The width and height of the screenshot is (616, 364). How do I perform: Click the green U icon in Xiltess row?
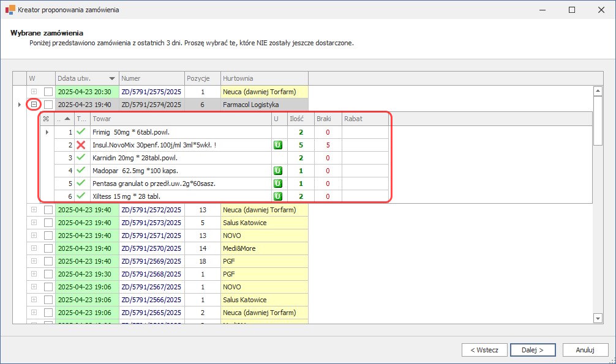tap(277, 196)
